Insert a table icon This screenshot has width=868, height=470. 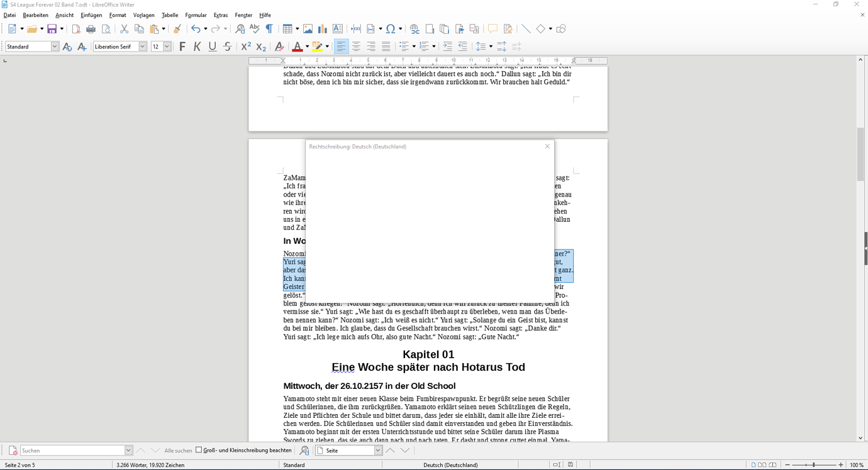(287, 29)
